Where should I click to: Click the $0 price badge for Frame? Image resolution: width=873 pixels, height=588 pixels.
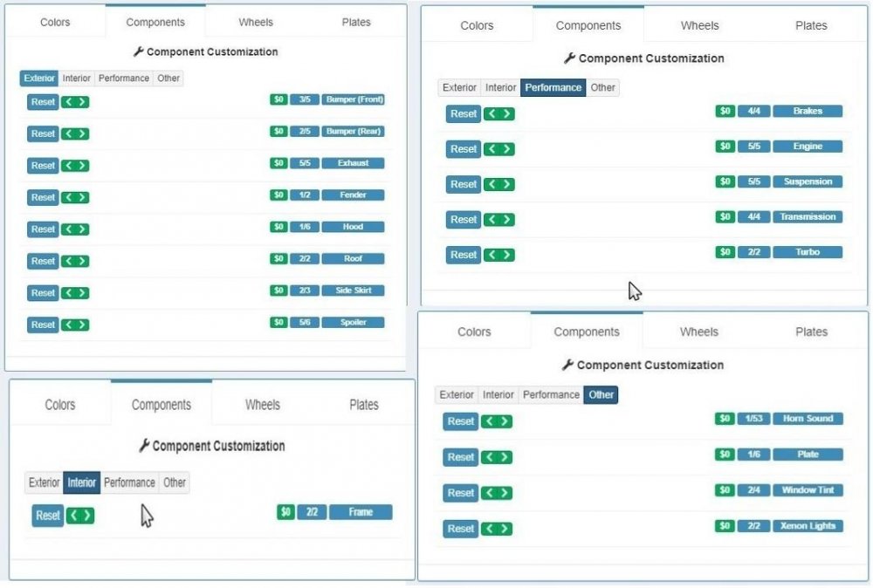coord(285,512)
